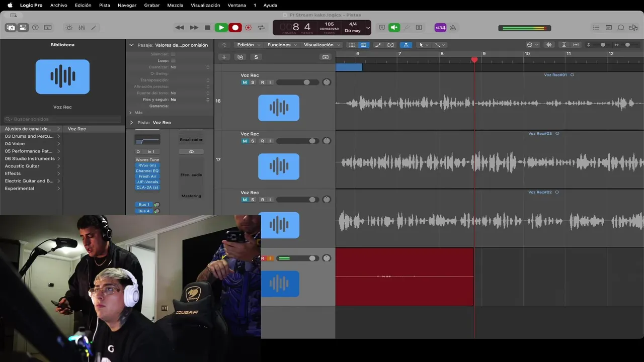
Task: Open the pointer tool menu
Action: pyautogui.click(x=424, y=45)
